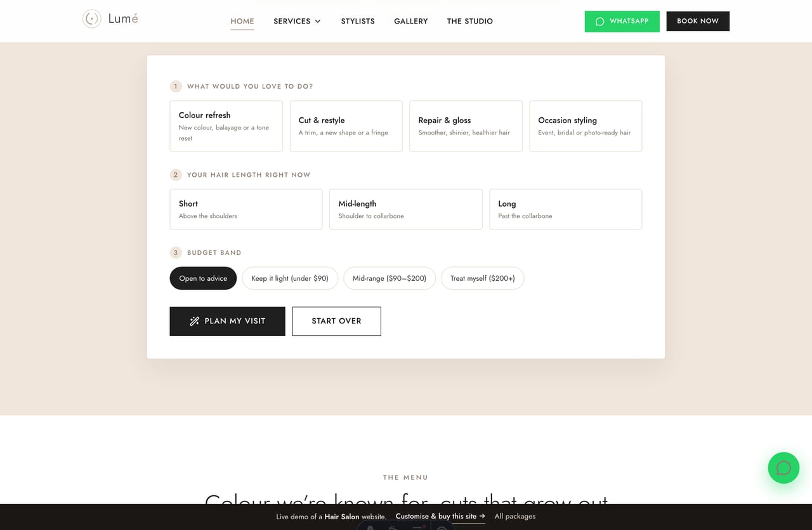Choose Treat myself ($200+) budget
The image size is (812, 530).
click(x=483, y=278)
